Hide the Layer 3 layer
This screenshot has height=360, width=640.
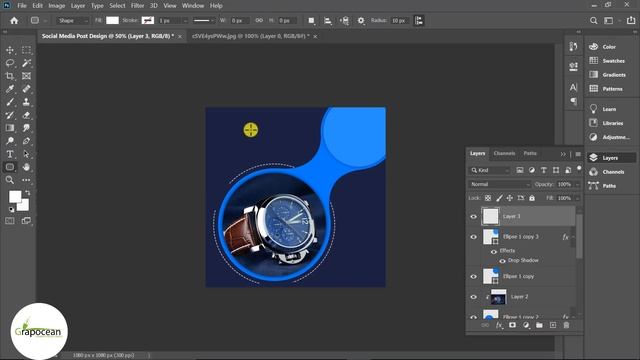point(473,217)
